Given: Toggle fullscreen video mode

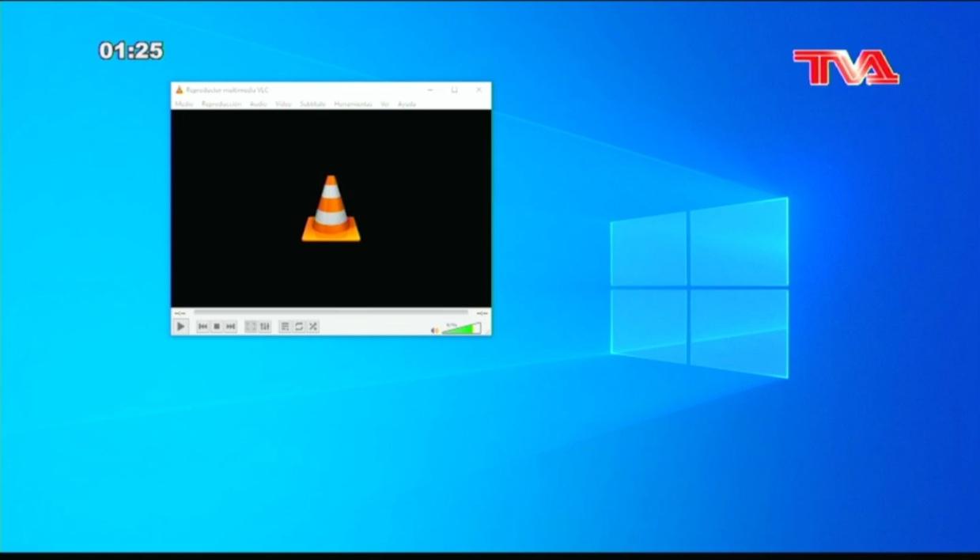Looking at the screenshot, I should (251, 327).
